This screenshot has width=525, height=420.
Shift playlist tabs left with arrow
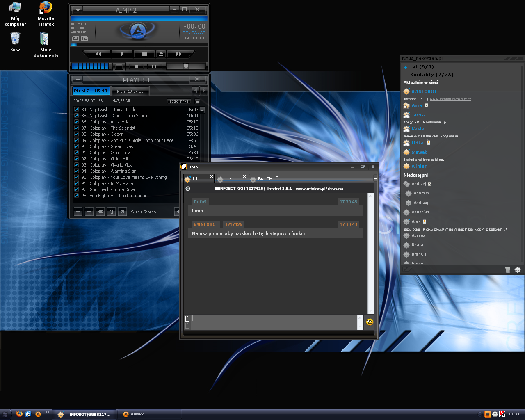[195, 90]
